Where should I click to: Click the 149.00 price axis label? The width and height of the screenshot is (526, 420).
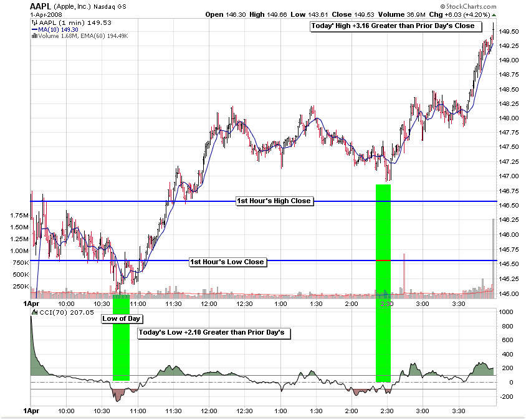tap(509, 60)
